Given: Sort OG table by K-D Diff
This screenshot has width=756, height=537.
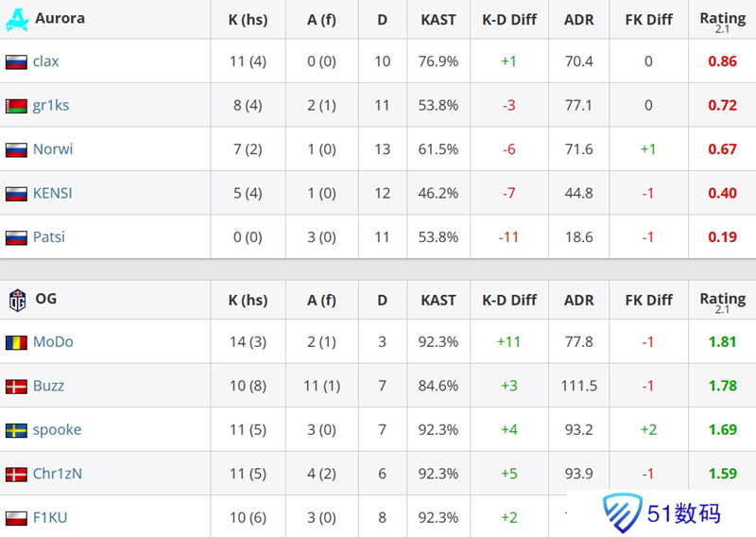Looking at the screenshot, I should point(509,300).
